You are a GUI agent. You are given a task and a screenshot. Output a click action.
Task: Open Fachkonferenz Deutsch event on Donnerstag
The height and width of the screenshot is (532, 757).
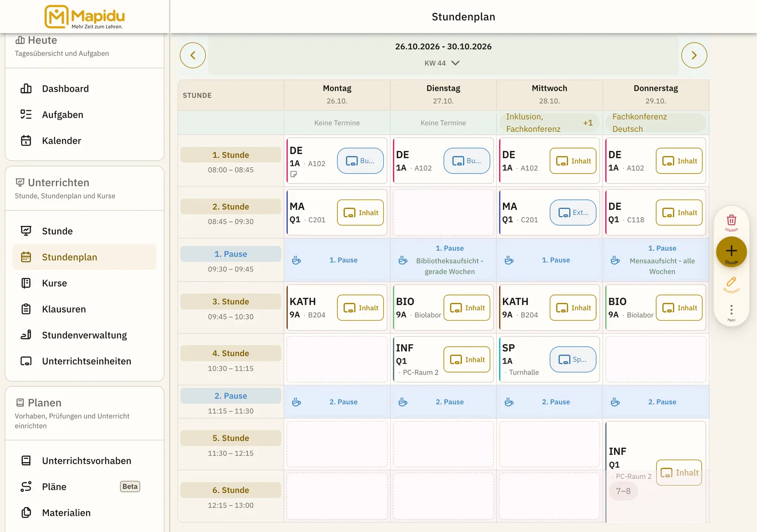click(656, 123)
